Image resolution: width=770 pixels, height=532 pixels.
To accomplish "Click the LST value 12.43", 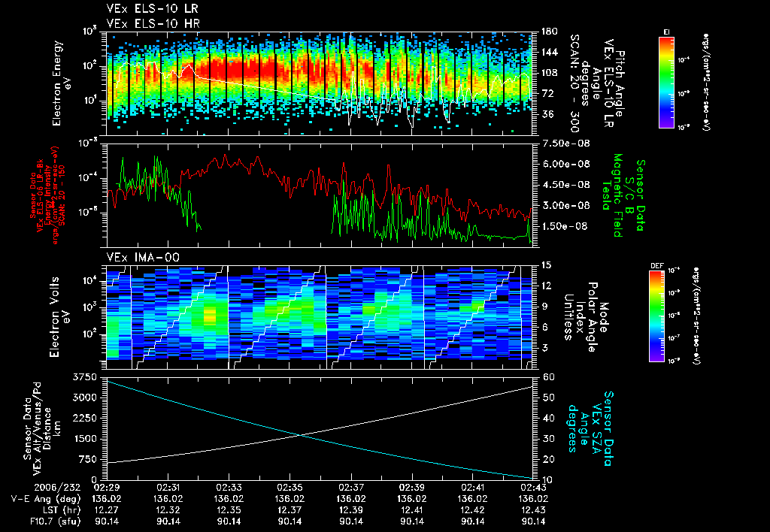I will coord(534,510).
